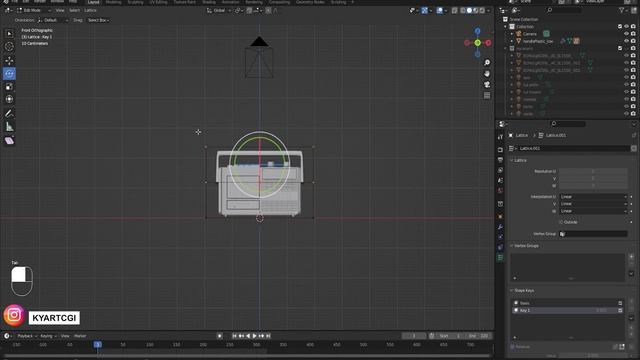Select Key 1 in Shape Keys list
640x360 pixels.
click(567, 311)
